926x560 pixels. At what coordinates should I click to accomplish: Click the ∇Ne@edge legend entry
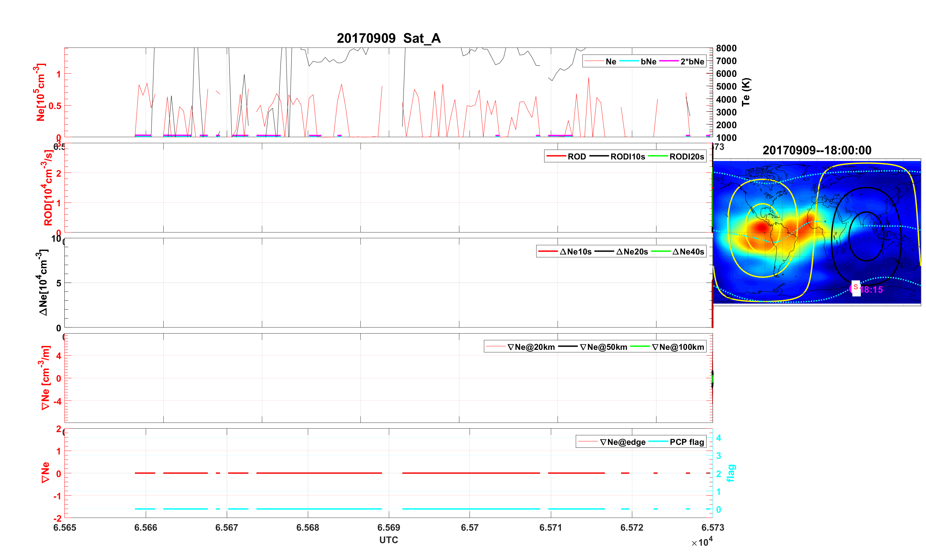[622, 442]
